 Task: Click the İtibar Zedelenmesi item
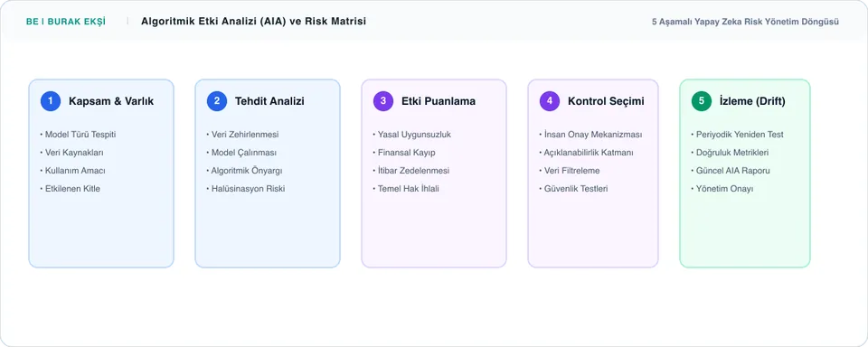coord(411,171)
